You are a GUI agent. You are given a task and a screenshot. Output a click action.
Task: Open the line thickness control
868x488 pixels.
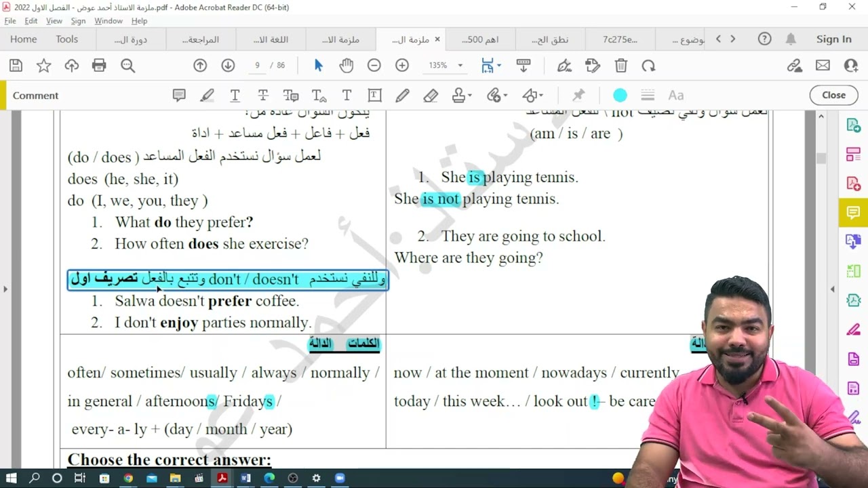click(x=648, y=96)
